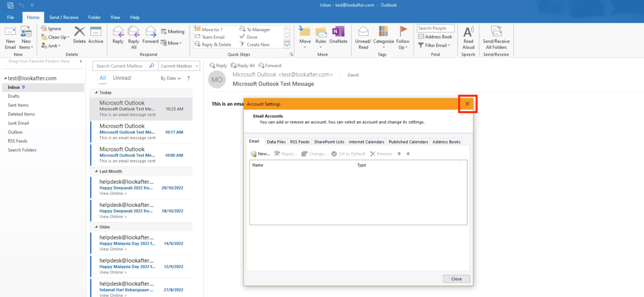Click New account button in Account Settings
The width and height of the screenshot is (644, 297).
pos(260,154)
